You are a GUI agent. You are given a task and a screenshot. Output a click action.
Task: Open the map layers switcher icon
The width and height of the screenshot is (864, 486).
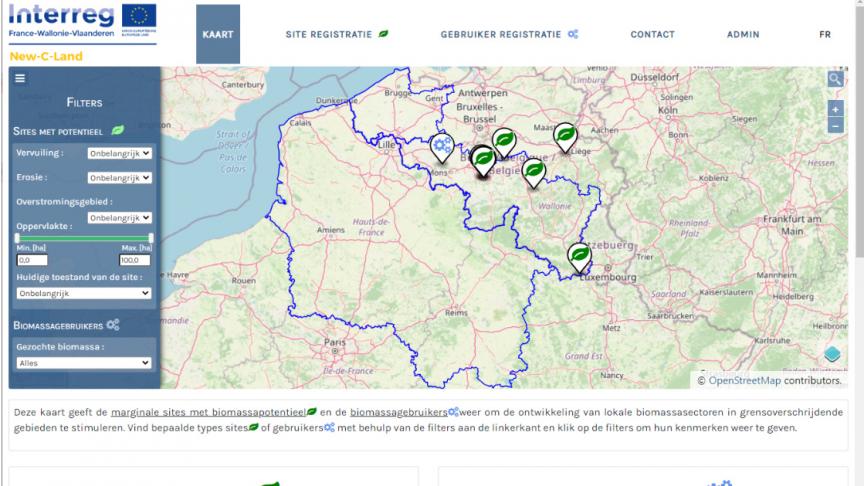click(x=833, y=354)
